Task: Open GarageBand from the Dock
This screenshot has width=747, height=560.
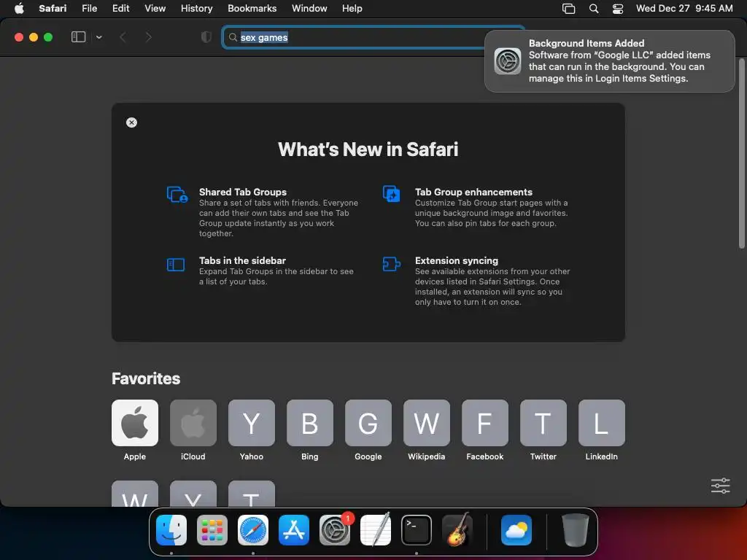Action: coord(457,530)
